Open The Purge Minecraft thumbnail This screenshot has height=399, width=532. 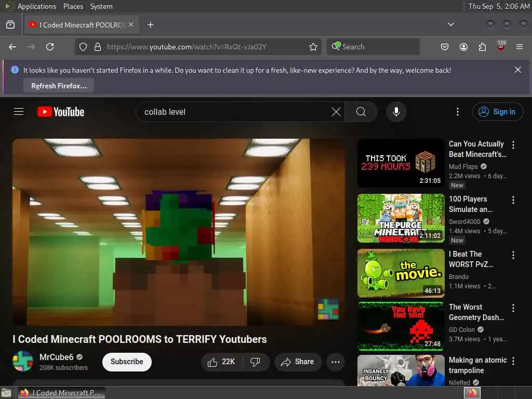point(401,218)
